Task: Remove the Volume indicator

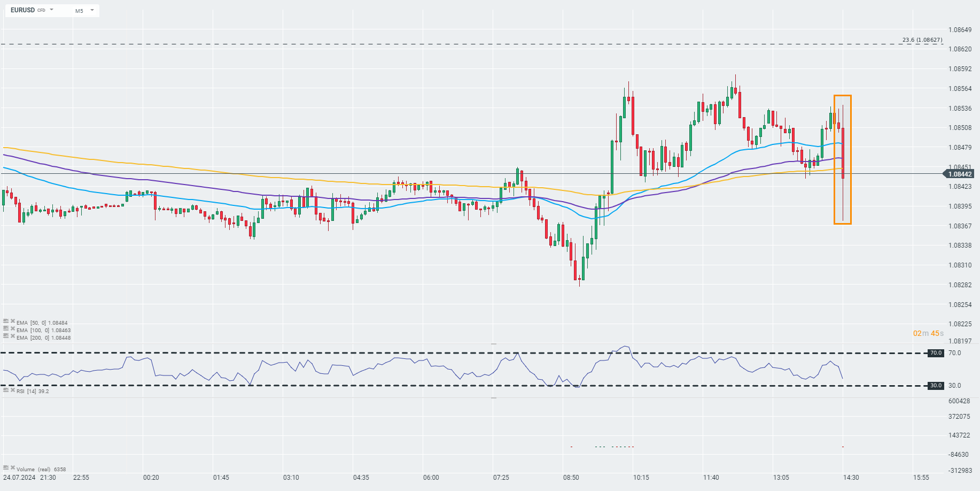Action: point(12,468)
